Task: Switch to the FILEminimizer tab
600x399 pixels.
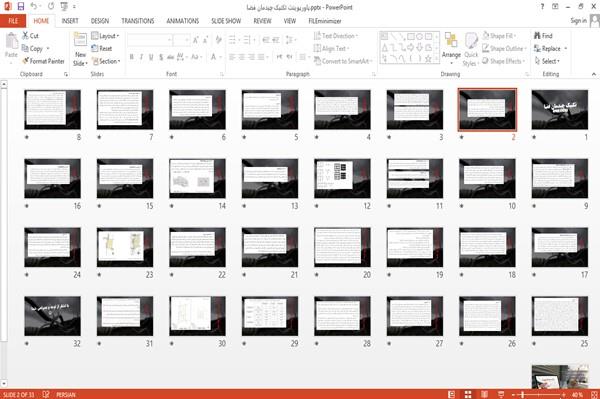Action: click(x=325, y=21)
